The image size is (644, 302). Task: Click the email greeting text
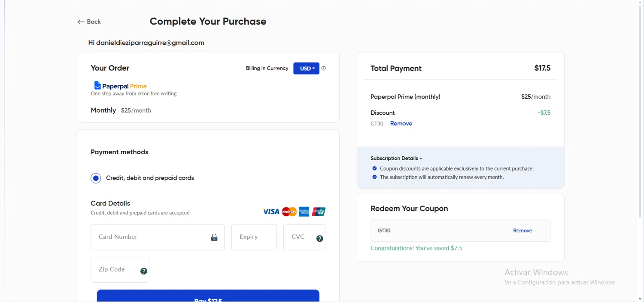point(146,43)
